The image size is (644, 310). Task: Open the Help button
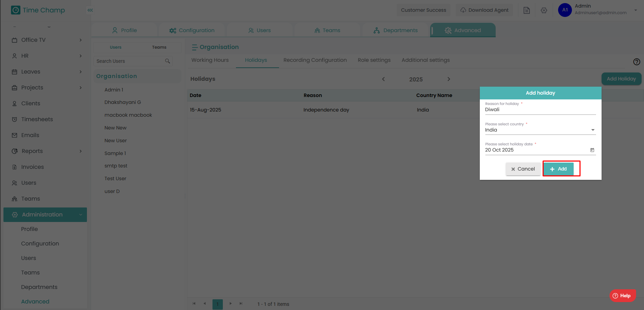[622, 296]
